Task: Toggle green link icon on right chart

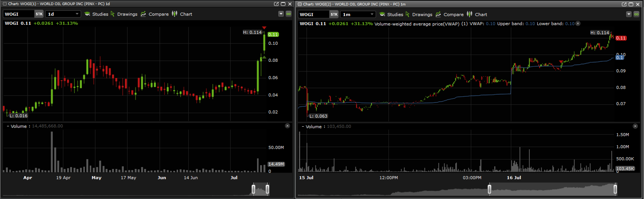Action: click(x=636, y=14)
